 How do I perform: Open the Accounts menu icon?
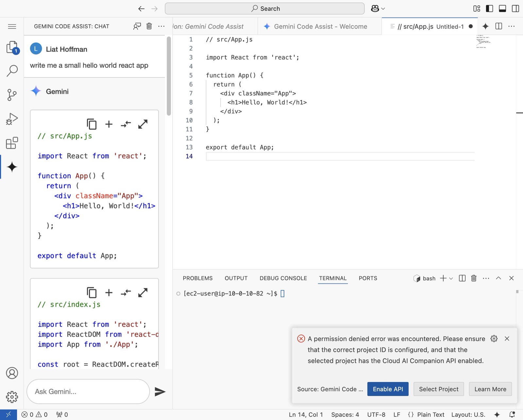[12, 373]
